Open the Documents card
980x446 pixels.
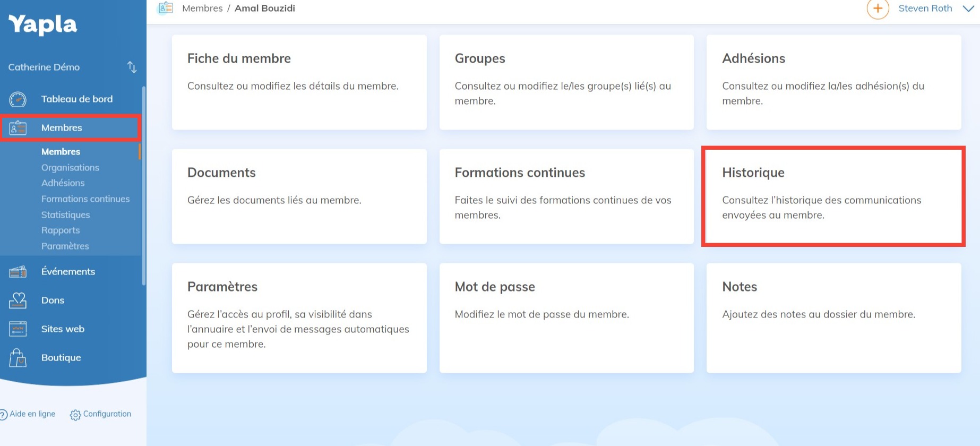coord(299,196)
